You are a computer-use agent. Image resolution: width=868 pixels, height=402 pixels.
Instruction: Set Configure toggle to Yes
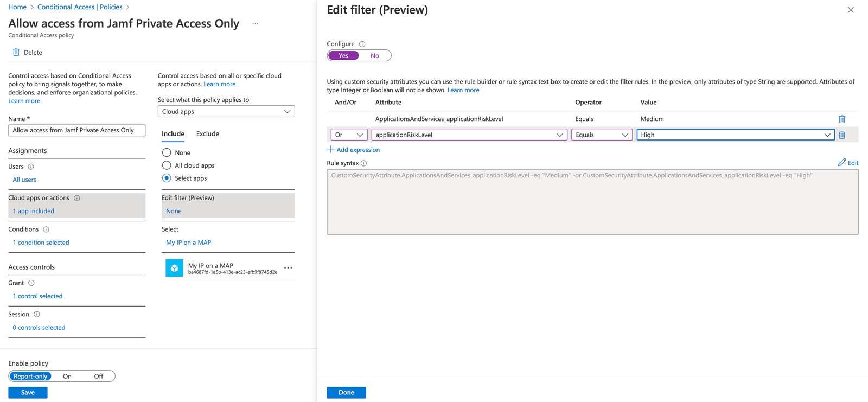click(x=343, y=55)
